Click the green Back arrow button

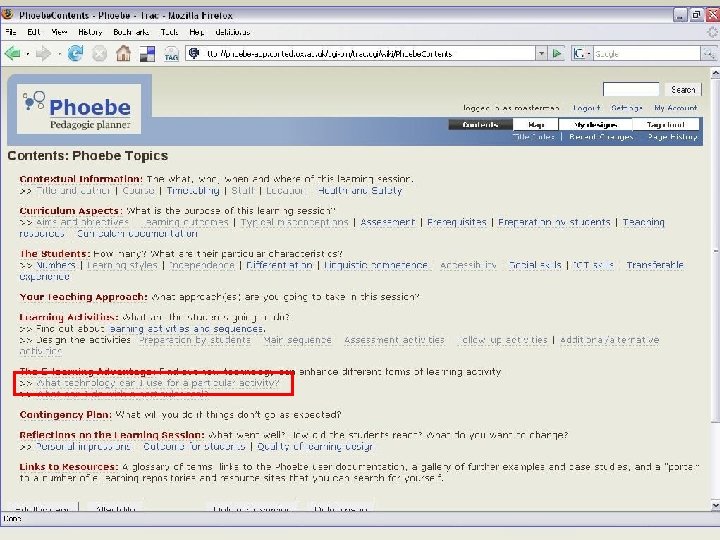pyautogui.click(x=12, y=54)
